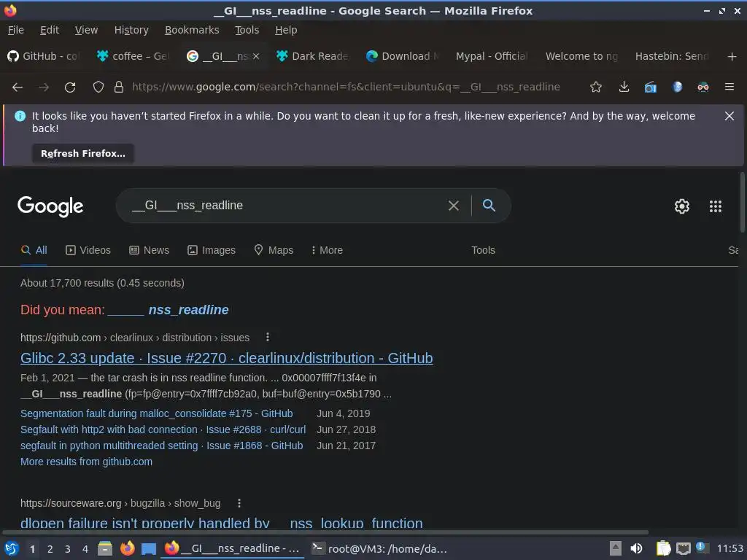Switch to the coffee tab
Viewport: 747px width, 560px height.
point(133,56)
